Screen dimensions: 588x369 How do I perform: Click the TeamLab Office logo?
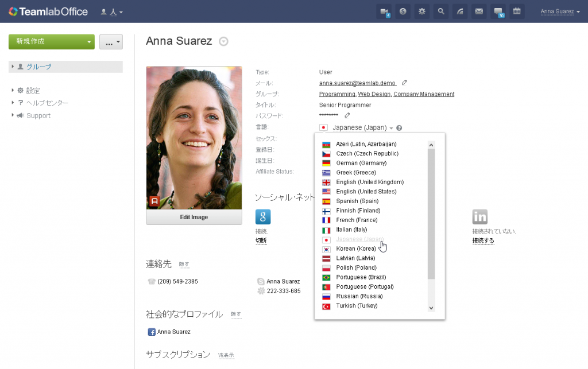pos(48,11)
